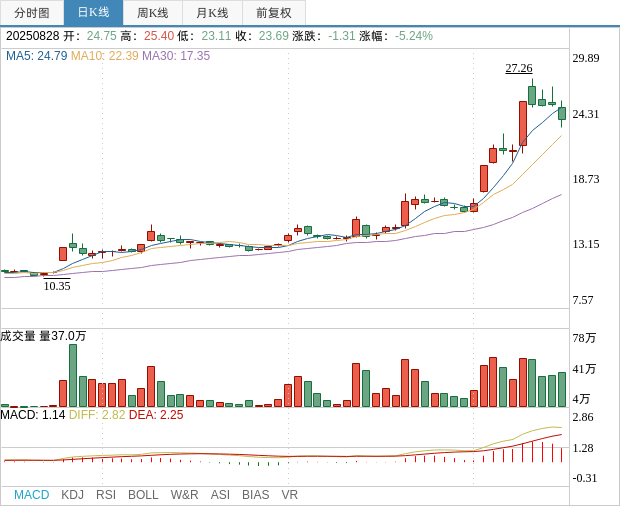Click the MA5: 24.79 legend
Image resolution: width=620 pixels, height=506 pixels.
pyautogui.click(x=37, y=56)
